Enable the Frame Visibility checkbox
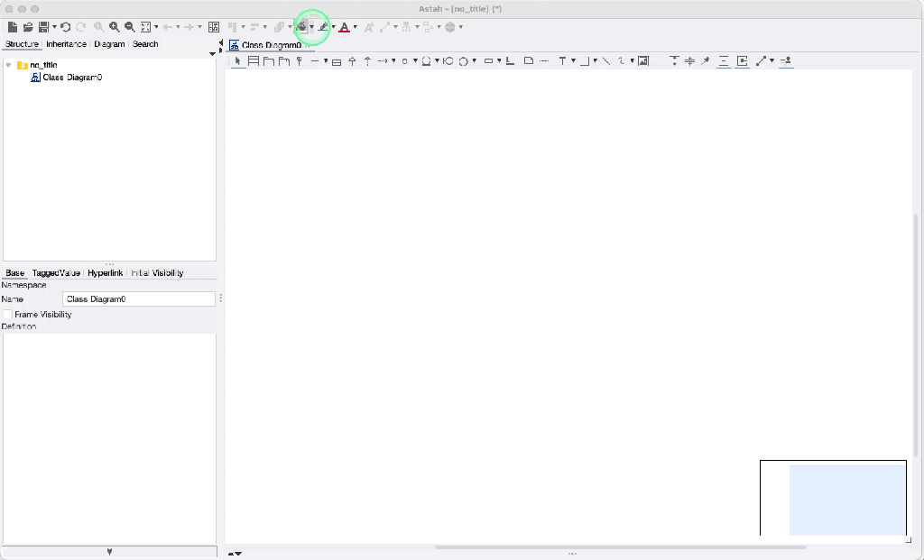This screenshot has width=924, height=560. (7, 315)
